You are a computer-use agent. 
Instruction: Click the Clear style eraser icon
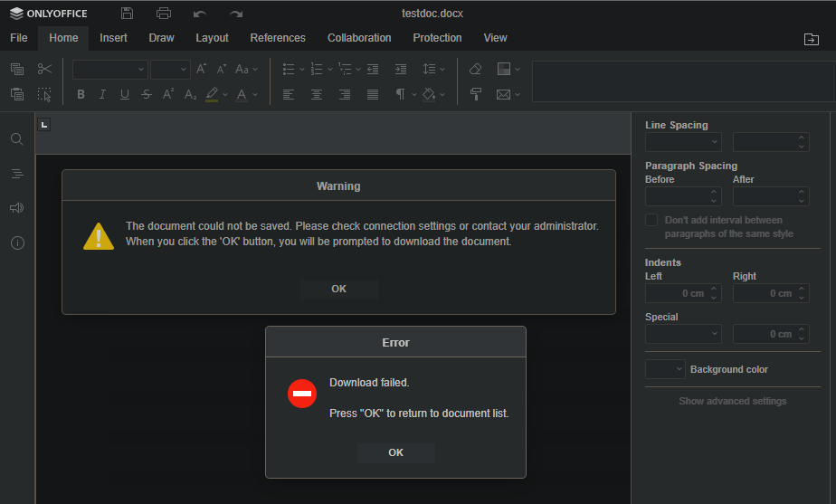pos(476,69)
